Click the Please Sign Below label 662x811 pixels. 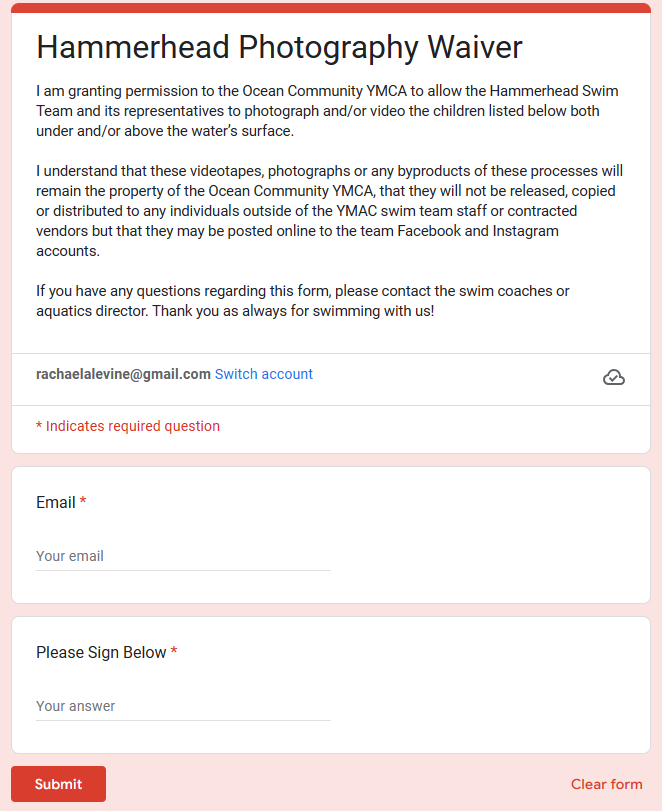[101, 652]
